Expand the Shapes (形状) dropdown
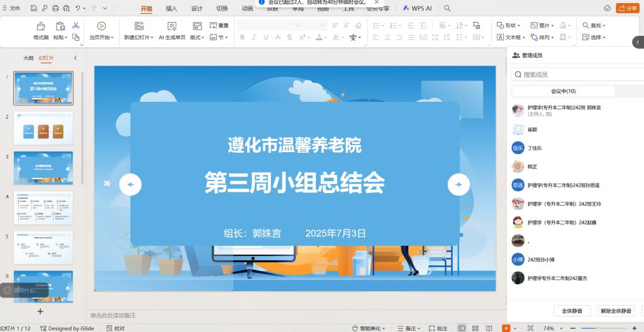This screenshot has width=644, height=332. tap(509, 26)
